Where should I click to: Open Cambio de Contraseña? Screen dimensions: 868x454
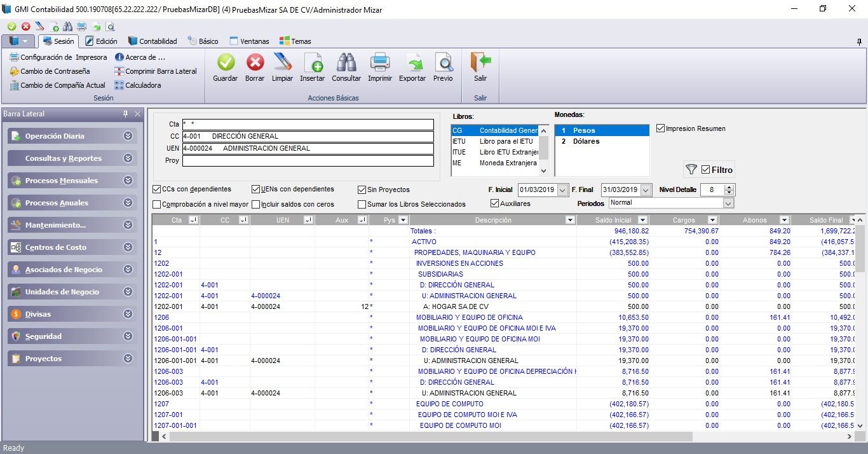pyautogui.click(x=50, y=71)
